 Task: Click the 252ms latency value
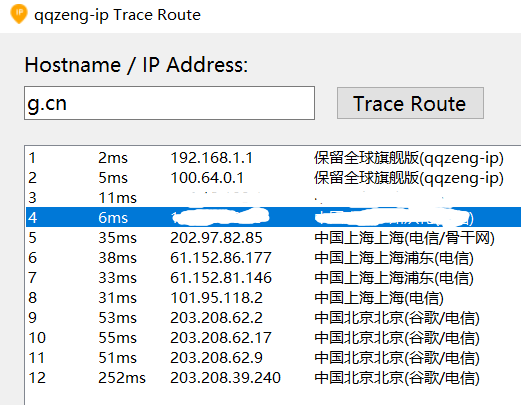pos(122,378)
